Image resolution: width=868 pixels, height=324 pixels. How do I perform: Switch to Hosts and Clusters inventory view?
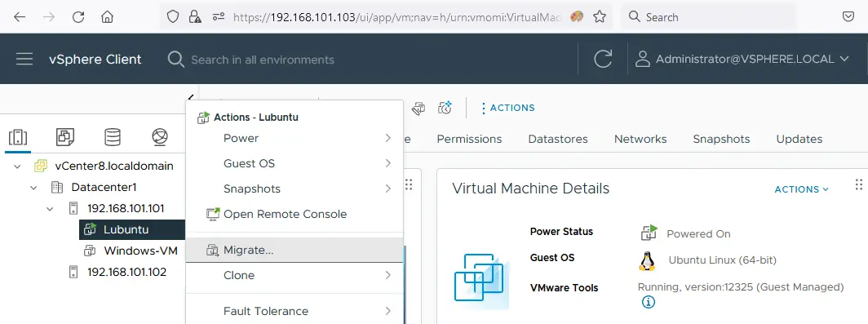(18, 137)
